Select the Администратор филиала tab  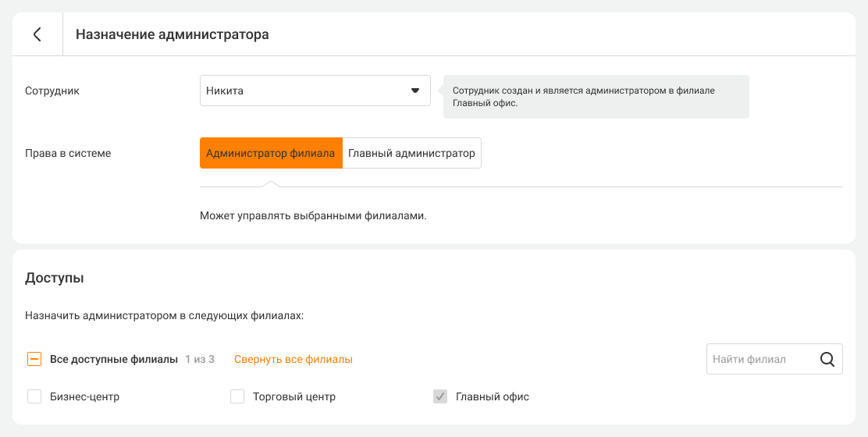[271, 153]
